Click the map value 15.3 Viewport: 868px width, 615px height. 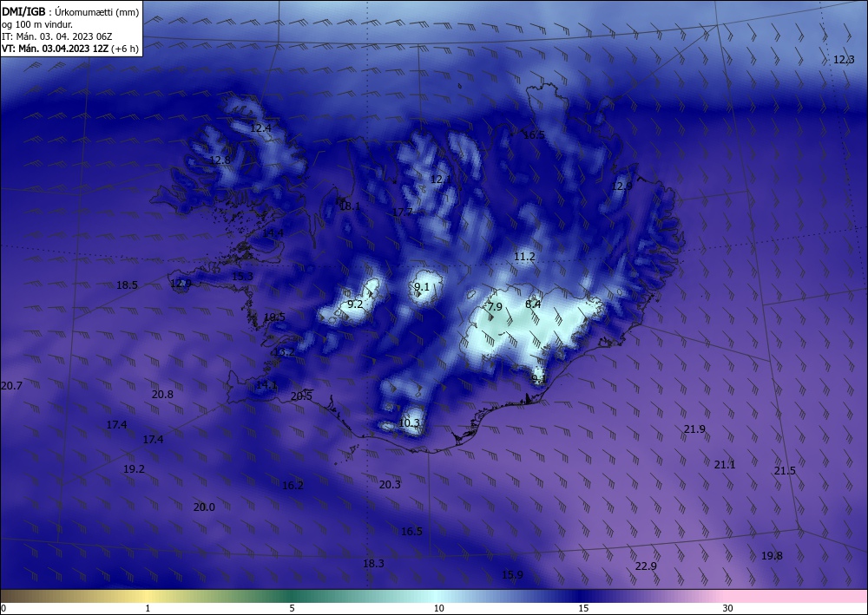tap(242, 277)
